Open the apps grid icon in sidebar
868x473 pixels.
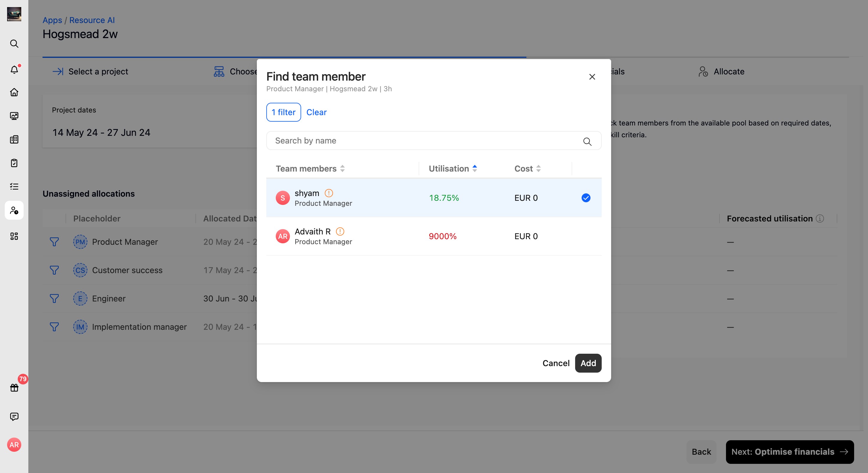[x=14, y=236]
